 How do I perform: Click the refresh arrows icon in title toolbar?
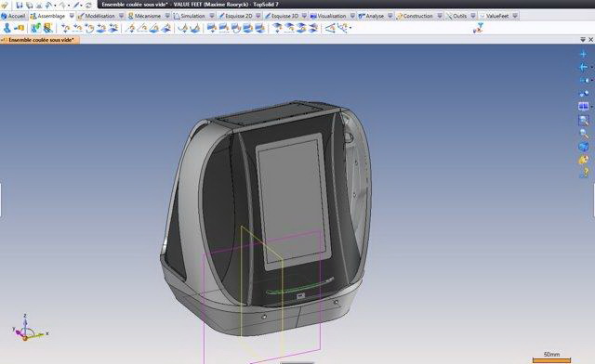point(88,5)
